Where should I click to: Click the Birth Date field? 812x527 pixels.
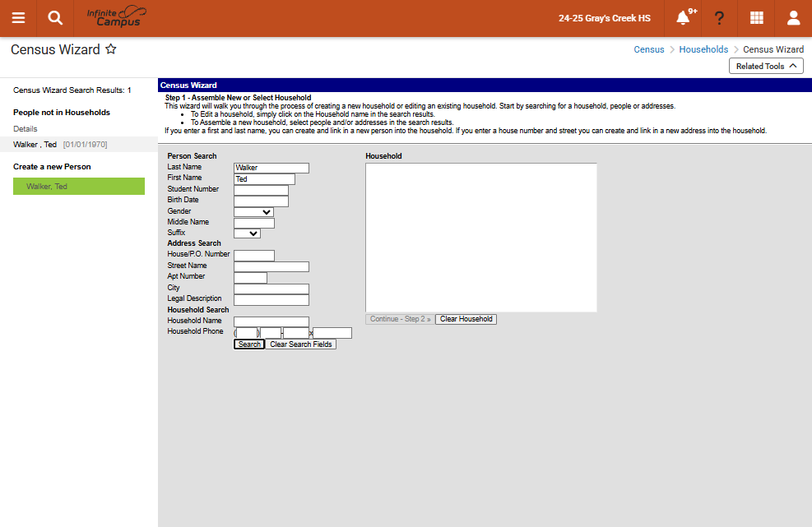pos(261,201)
